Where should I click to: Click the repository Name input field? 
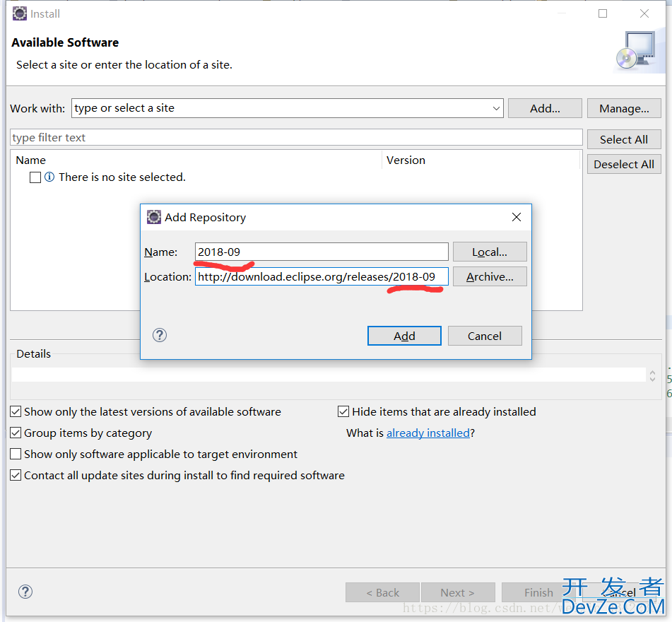click(x=322, y=252)
